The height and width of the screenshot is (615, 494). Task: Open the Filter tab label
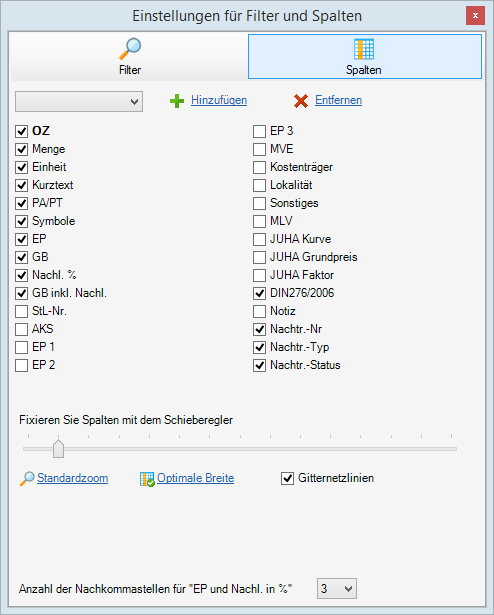click(130, 70)
